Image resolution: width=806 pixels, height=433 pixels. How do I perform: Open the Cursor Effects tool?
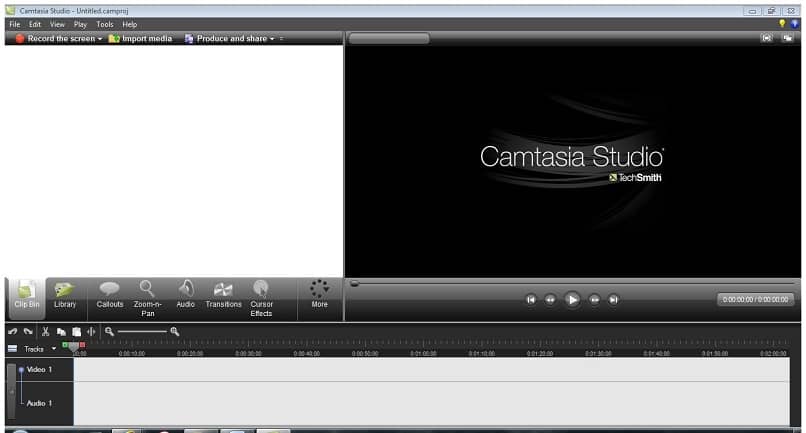click(261, 299)
